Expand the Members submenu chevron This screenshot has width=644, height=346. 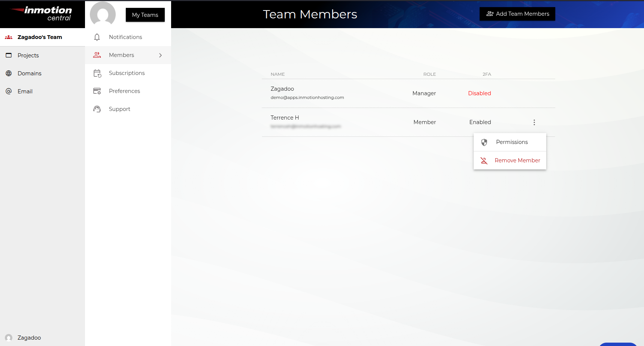[161, 55]
